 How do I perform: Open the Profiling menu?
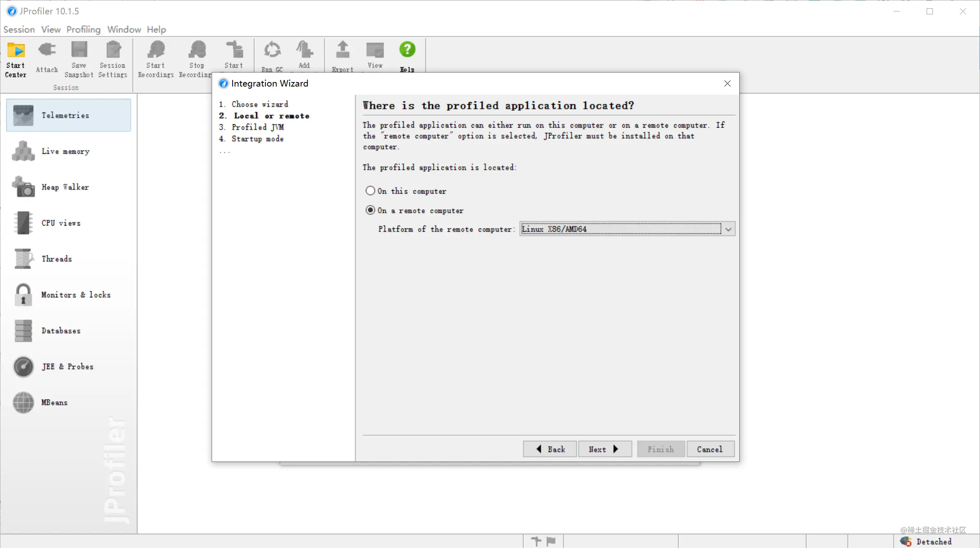[83, 30]
